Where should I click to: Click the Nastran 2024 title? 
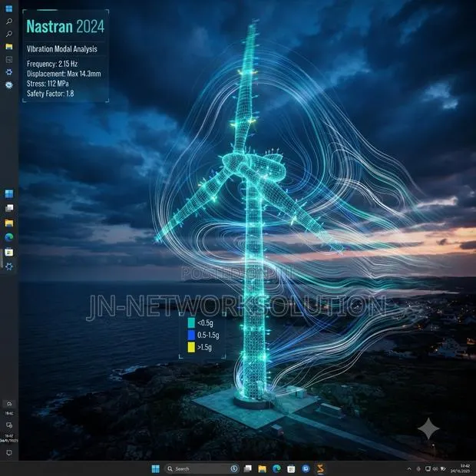tap(65, 26)
